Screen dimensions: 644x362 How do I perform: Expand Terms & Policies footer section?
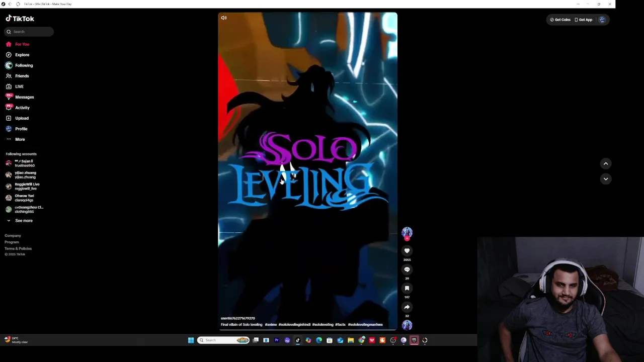18,249
